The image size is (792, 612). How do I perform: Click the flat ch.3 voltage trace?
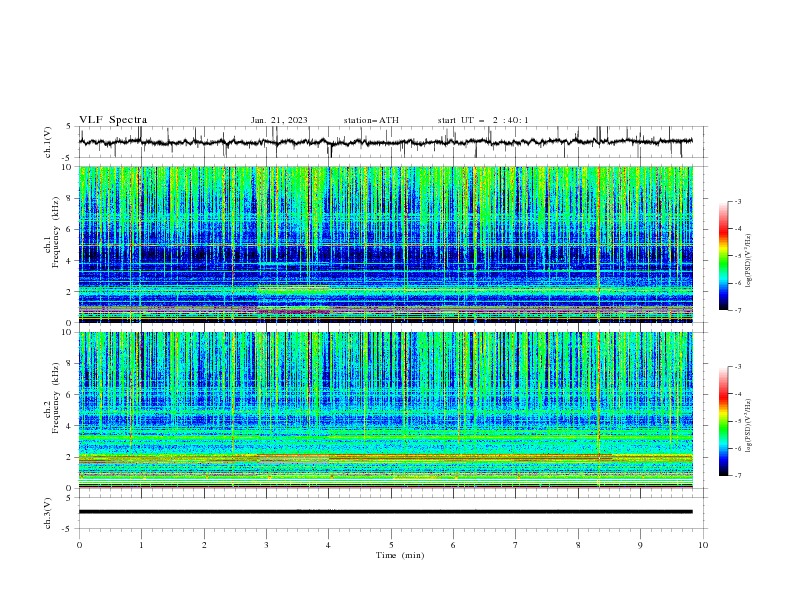pos(385,512)
